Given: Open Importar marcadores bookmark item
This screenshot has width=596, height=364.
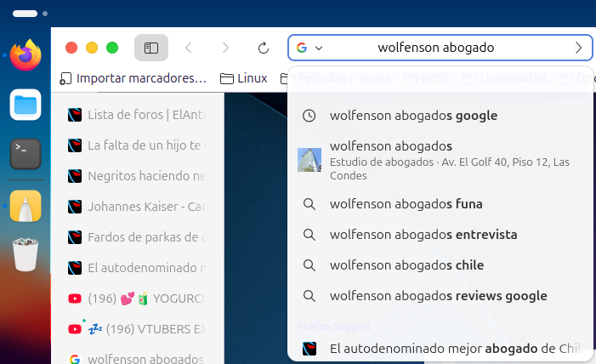Looking at the screenshot, I should pos(133,78).
